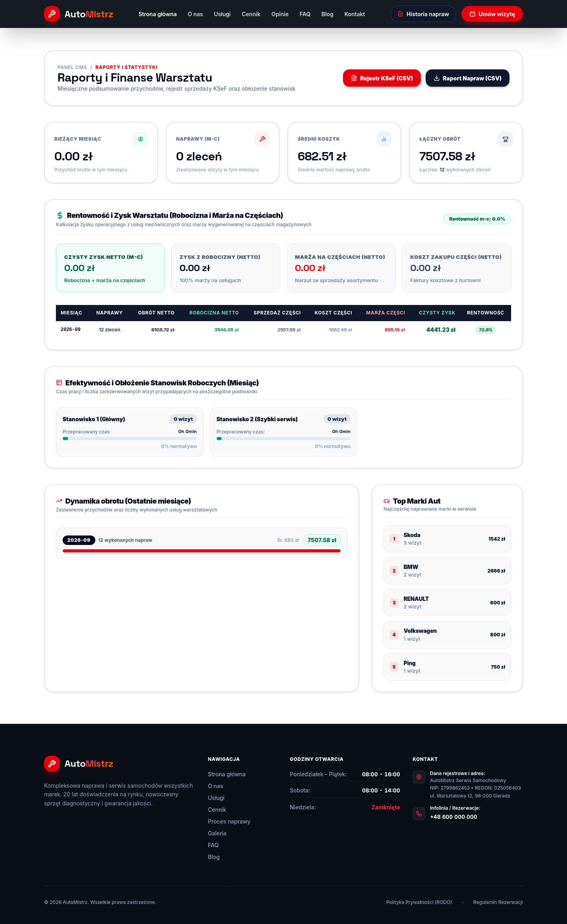
Task: Click the 72.8% profitability badge in table
Action: click(x=485, y=330)
